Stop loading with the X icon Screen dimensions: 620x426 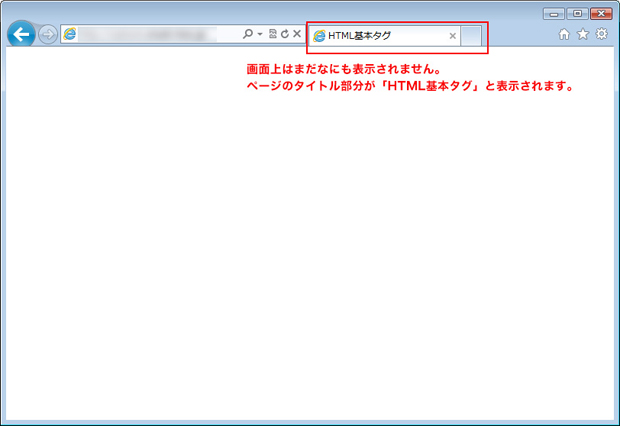point(297,34)
